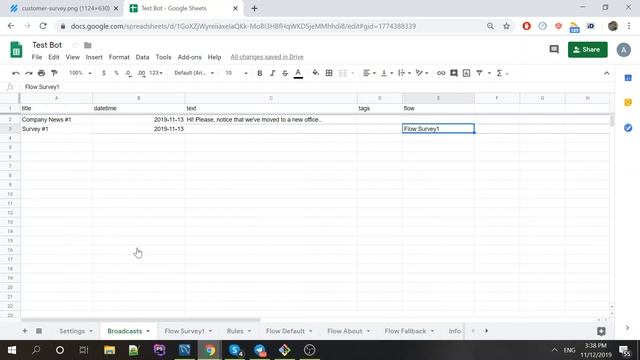This screenshot has height=360, width=640.
Task: Open the text color picker
Action: click(x=298, y=73)
